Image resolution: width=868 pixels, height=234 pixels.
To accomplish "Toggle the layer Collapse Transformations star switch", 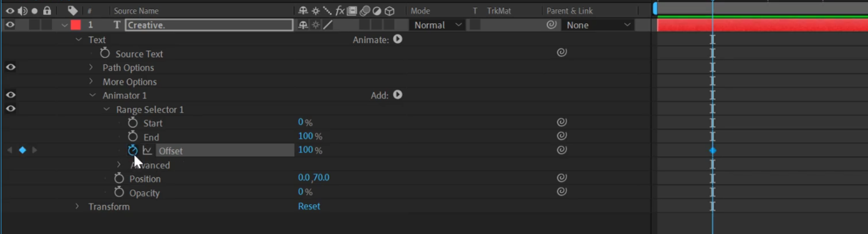I will click(x=316, y=25).
